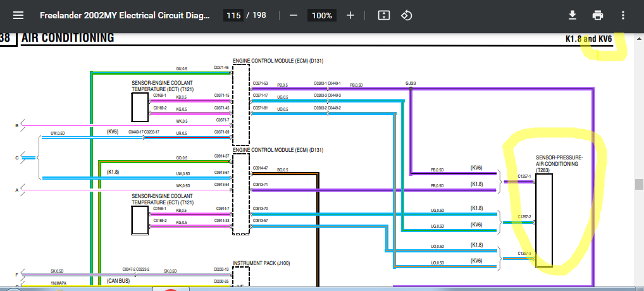The width and height of the screenshot is (644, 291).
Task: Click the 100% zoom level field
Action: point(321,16)
